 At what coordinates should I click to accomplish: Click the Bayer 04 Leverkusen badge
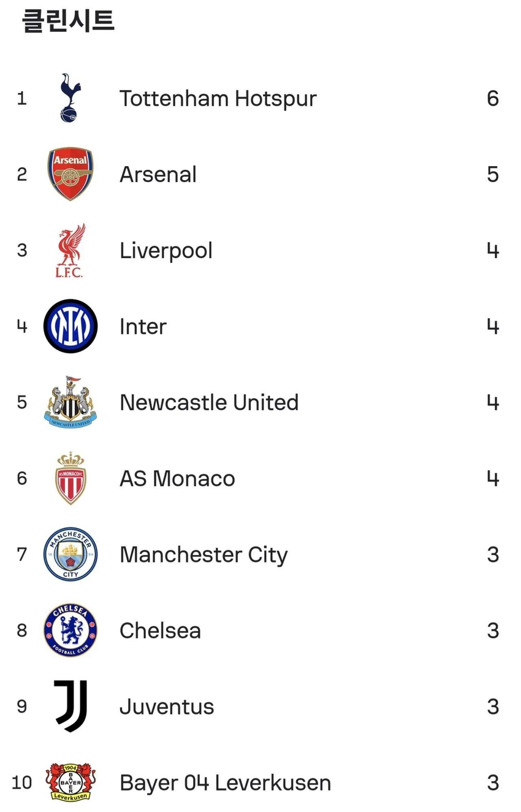(70, 782)
